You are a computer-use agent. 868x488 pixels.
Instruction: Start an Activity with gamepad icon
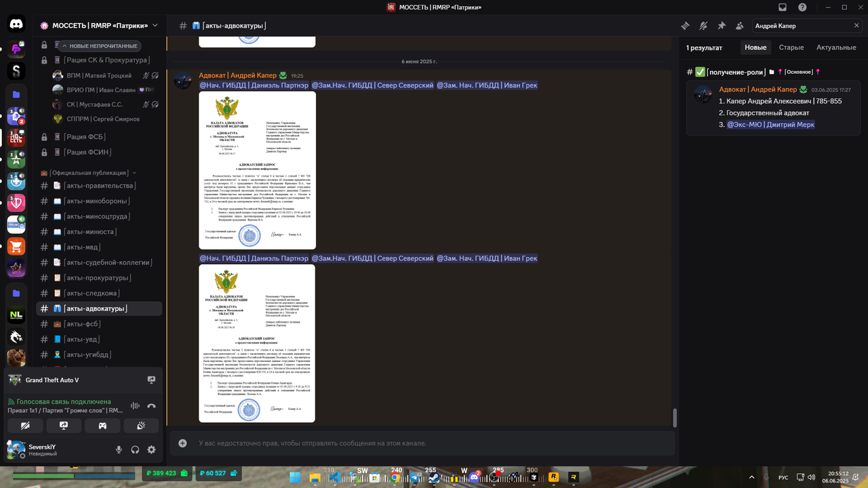tap(102, 426)
